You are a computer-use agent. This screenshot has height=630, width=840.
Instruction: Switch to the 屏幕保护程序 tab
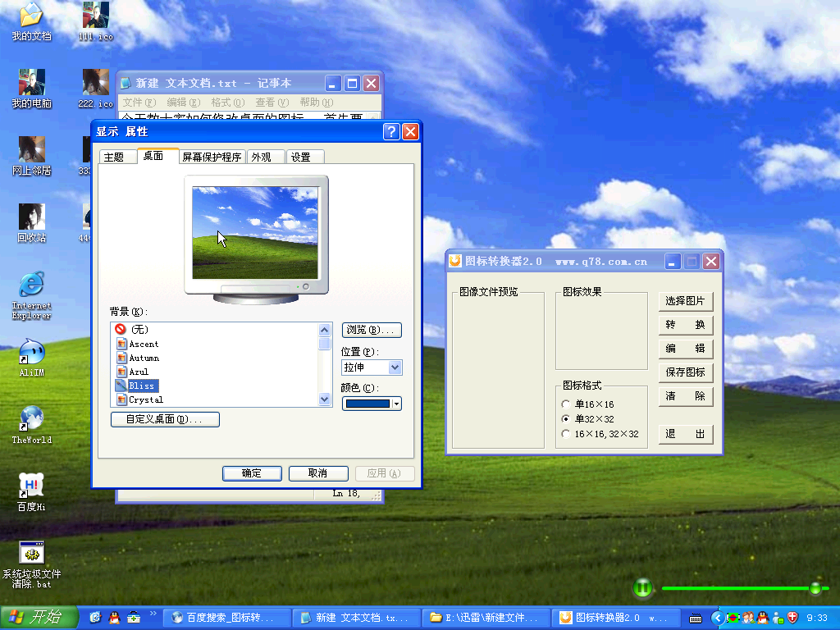[x=212, y=157]
